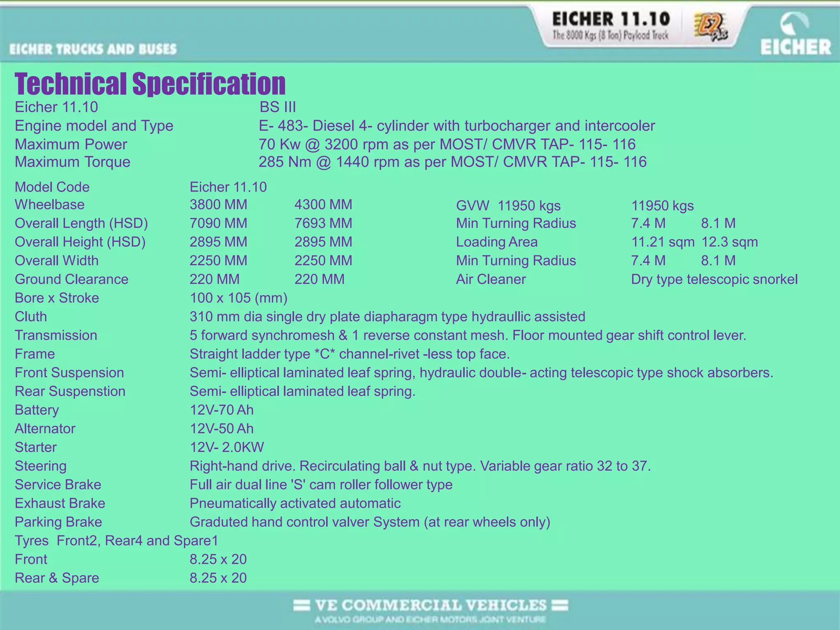The width and height of the screenshot is (840, 630).
Task: Click the Dry type telescopic snorkel text
Action: [x=714, y=279]
